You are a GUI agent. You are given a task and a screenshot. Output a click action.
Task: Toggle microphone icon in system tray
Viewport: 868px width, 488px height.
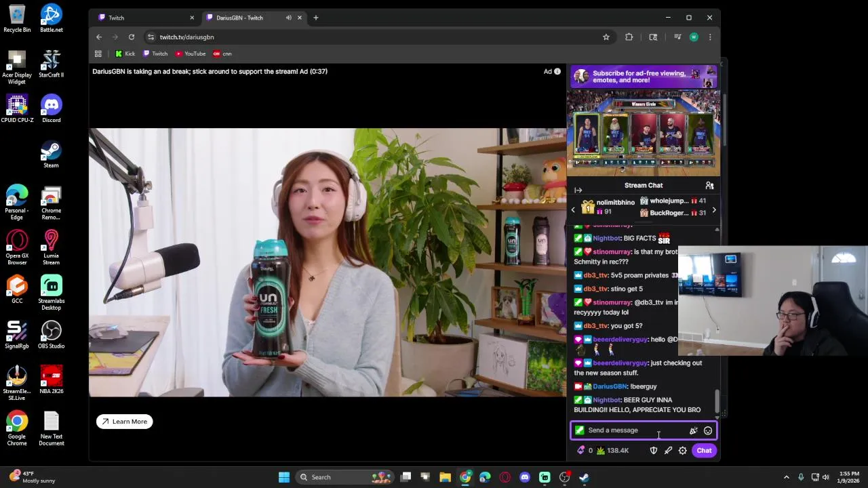pyautogui.click(x=801, y=477)
